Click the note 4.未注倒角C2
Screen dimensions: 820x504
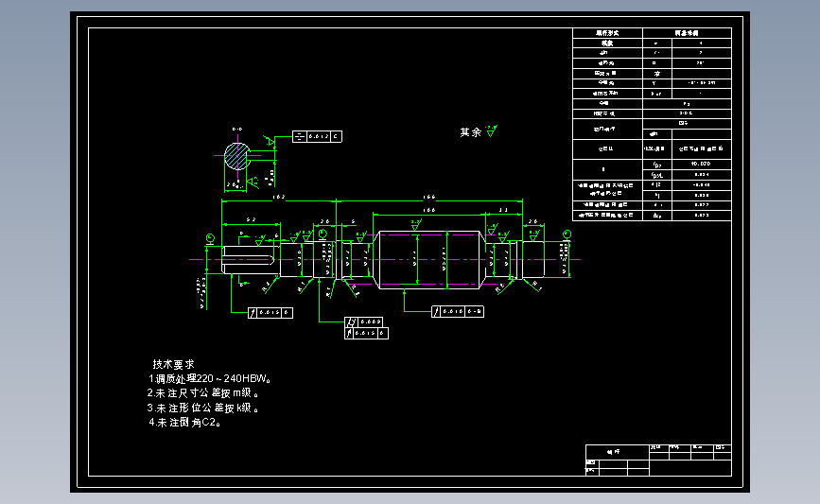(x=184, y=423)
